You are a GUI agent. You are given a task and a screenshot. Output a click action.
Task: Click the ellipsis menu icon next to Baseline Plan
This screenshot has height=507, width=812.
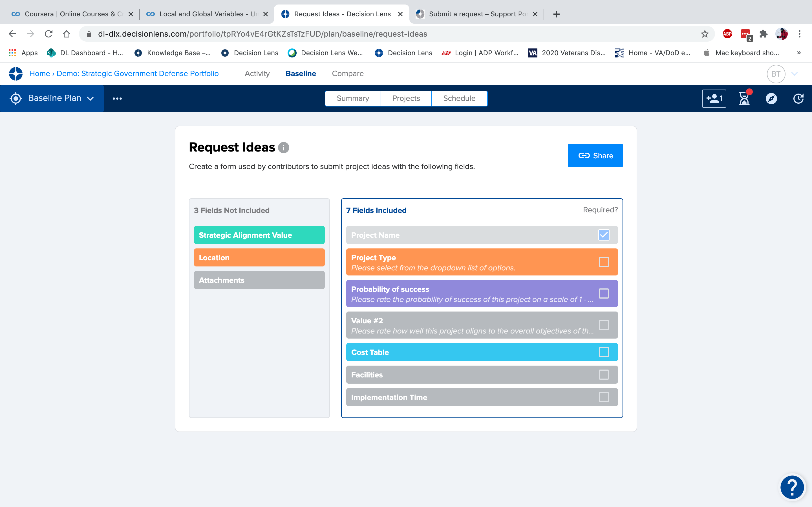116,98
